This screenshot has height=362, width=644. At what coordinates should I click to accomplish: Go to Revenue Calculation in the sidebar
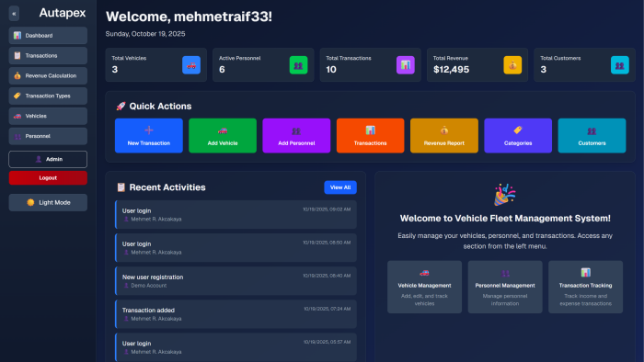tap(48, 76)
